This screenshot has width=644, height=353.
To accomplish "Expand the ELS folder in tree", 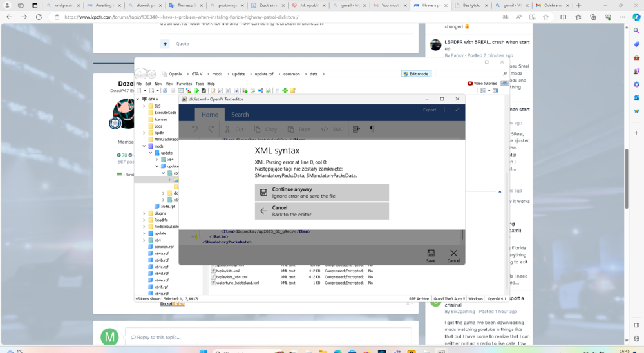I will point(144,106).
